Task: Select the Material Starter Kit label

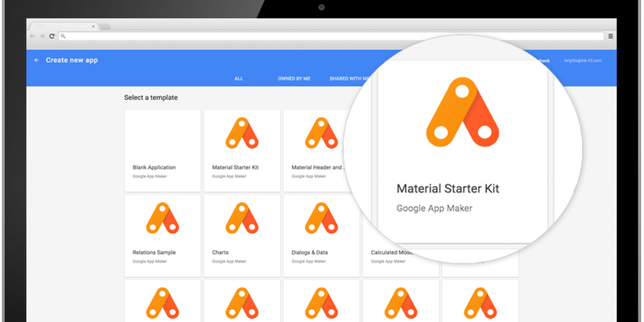Action: tap(235, 167)
